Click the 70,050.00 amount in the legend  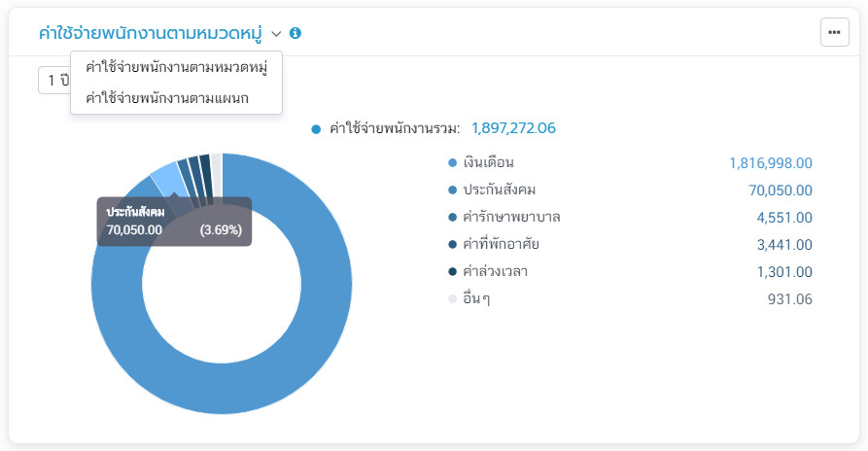coord(780,190)
